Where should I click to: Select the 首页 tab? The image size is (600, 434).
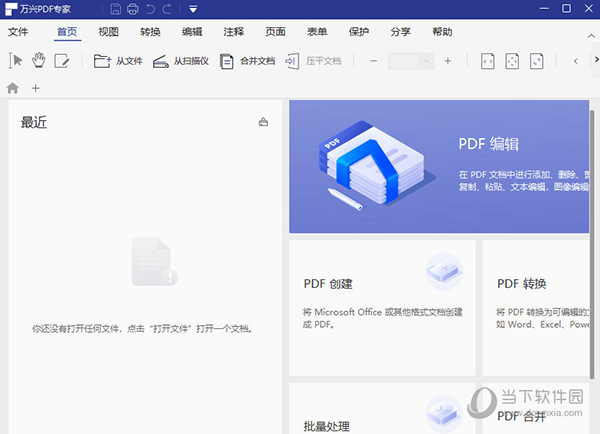tap(67, 32)
